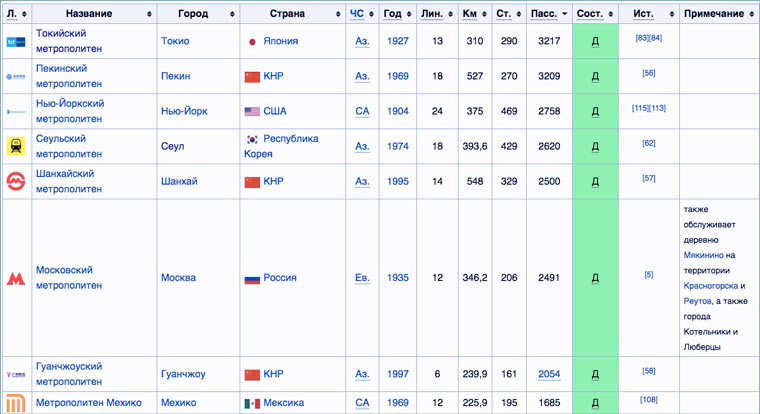The width and height of the screenshot is (760, 414).
Task: Click the Japan flag icon
Action: [252, 42]
